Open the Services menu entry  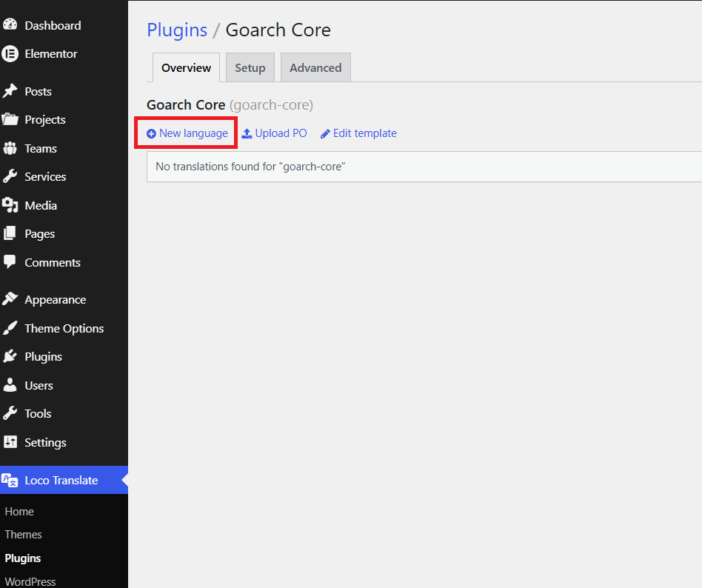point(64,176)
